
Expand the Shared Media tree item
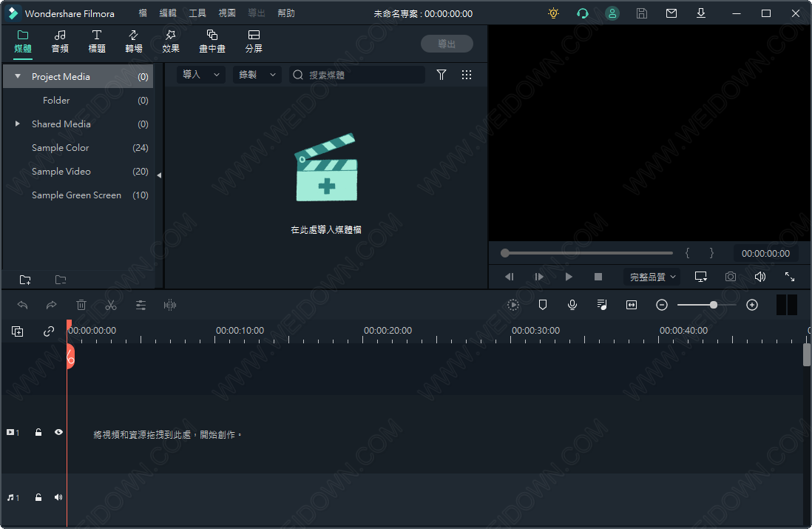click(18, 124)
